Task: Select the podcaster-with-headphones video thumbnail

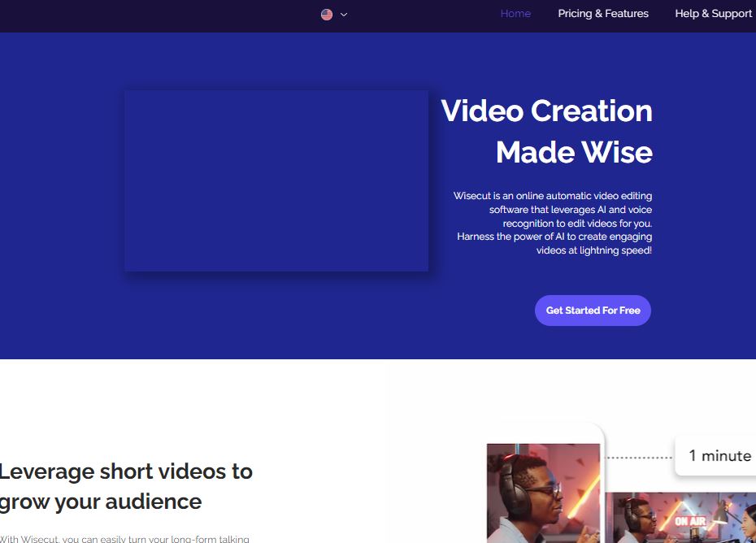Action: (x=543, y=493)
